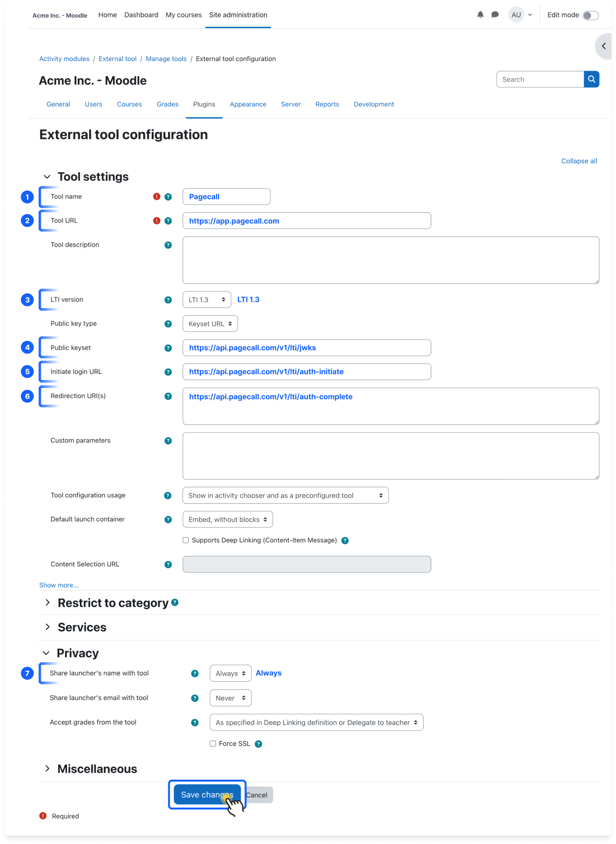616x844 pixels.
Task: Click help icon beside Restrict to category
Action: click(175, 602)
